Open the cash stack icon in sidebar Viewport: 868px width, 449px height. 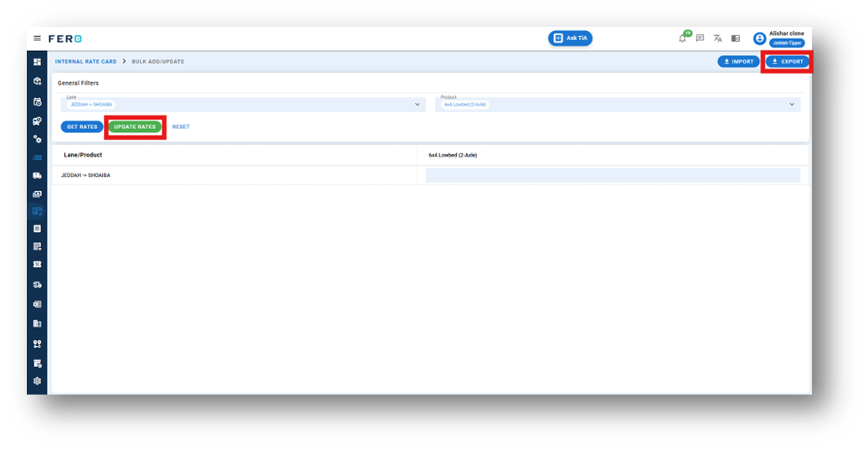[37, 194]
